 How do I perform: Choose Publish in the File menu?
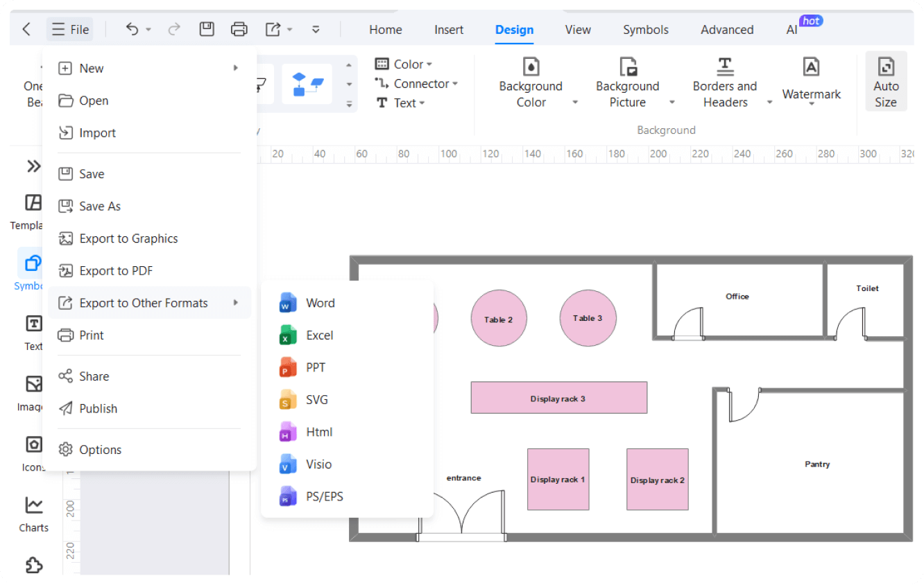click(x=149, y=408)
